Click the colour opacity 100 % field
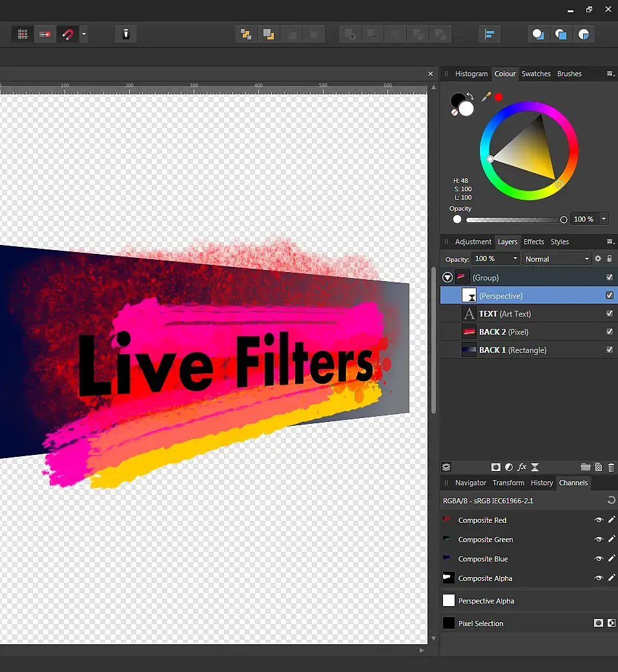This screenshot has width=618, height=672. (584, 219)
